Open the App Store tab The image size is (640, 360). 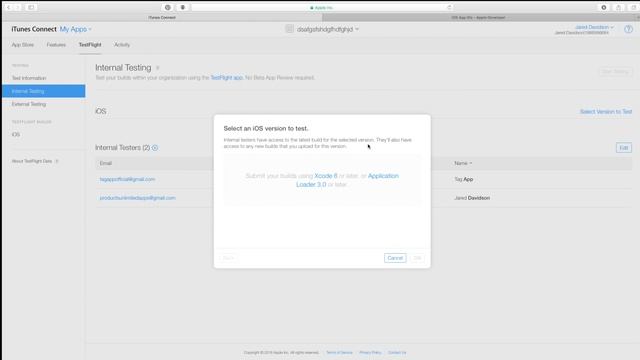coord(23,45)
